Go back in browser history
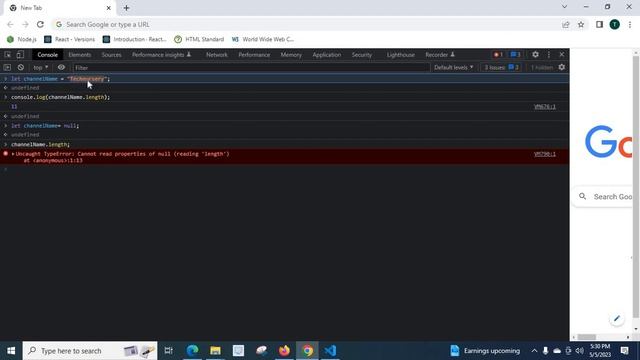640x360 pixels. pyautogui.click(x=10, y=24)
